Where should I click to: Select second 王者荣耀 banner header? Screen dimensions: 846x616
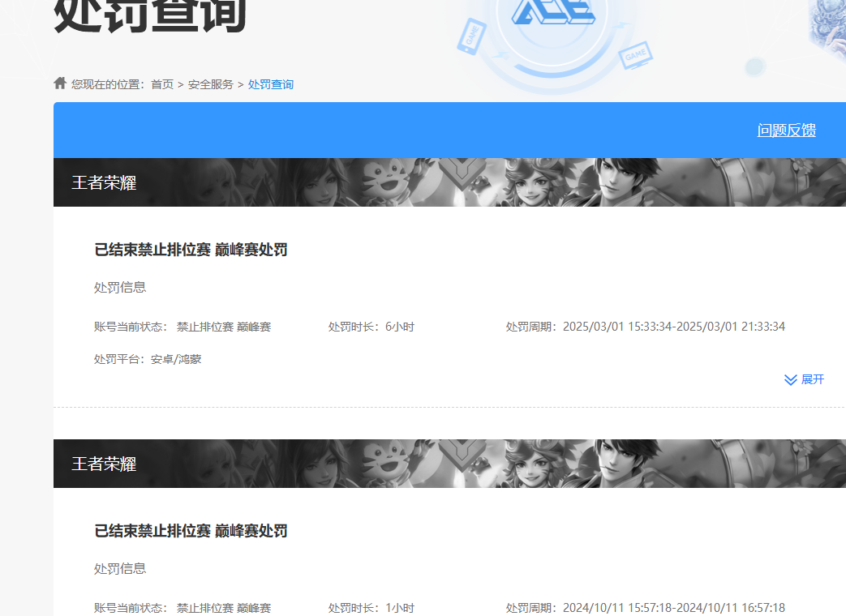pyautogui.click(x=449, y=464)
